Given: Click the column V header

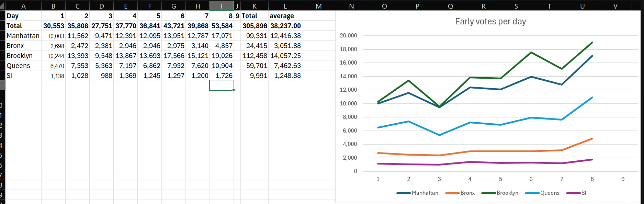Looking at the screenshot, I should click(x=615, y=6).
